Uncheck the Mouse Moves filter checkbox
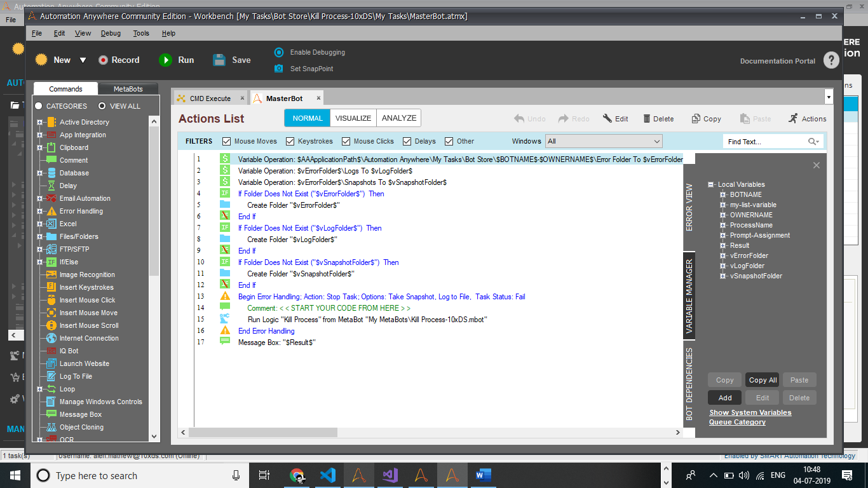Screen dimensions: 868x488 pyautogui.click(x=227, y=141)
